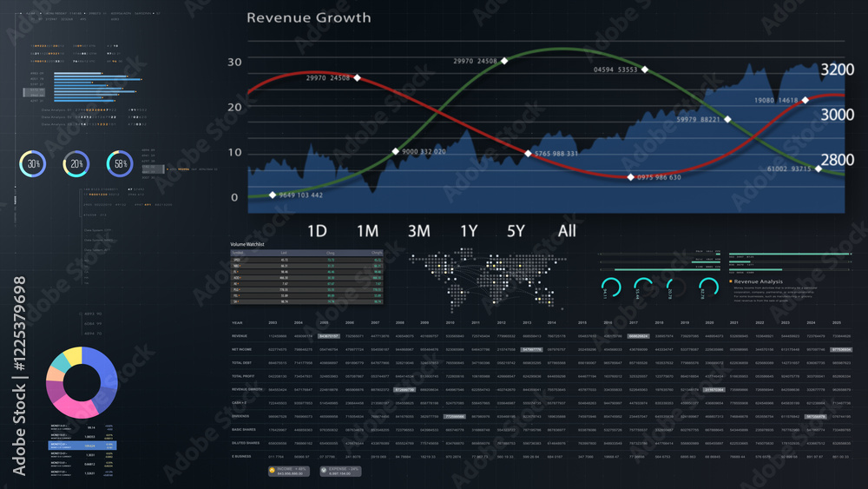Show the 5Y range
Viewport: 868px width, 489px height.
(516, 231)
